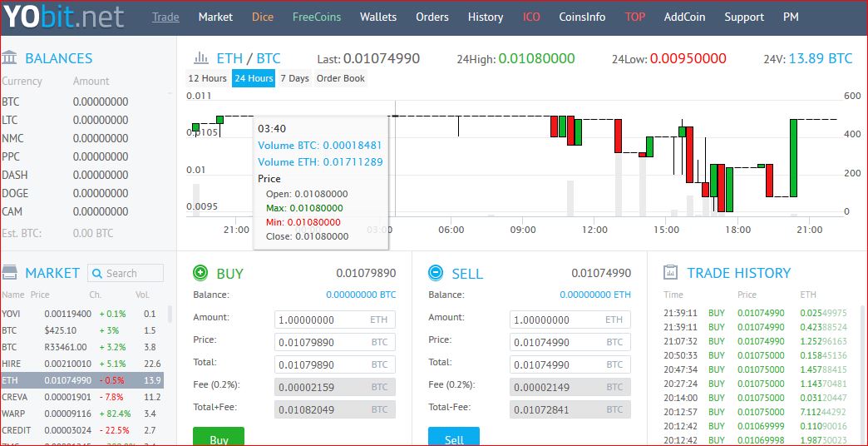Select CREDIT in market list
Screen dimensions: 868x446
(82, 430)
